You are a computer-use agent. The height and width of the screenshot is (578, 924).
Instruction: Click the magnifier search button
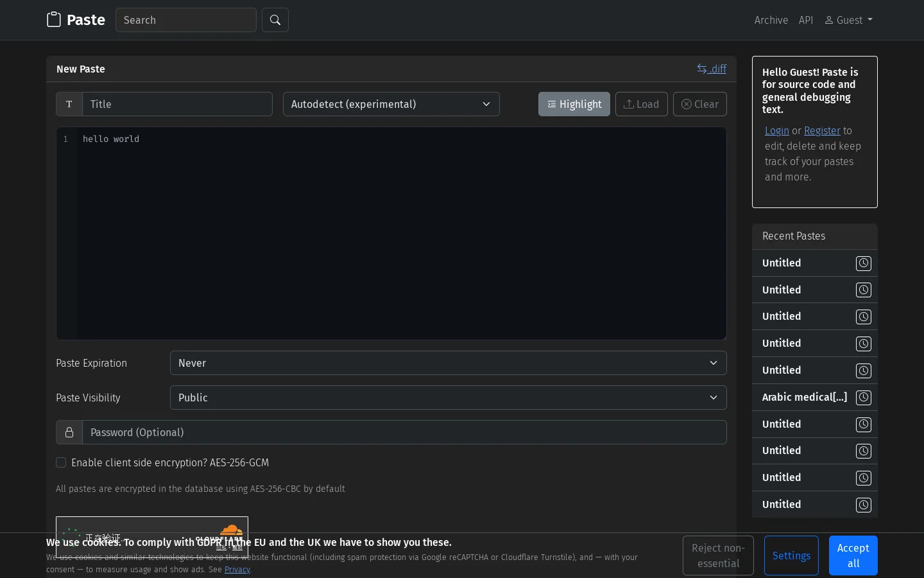[275, 20]
